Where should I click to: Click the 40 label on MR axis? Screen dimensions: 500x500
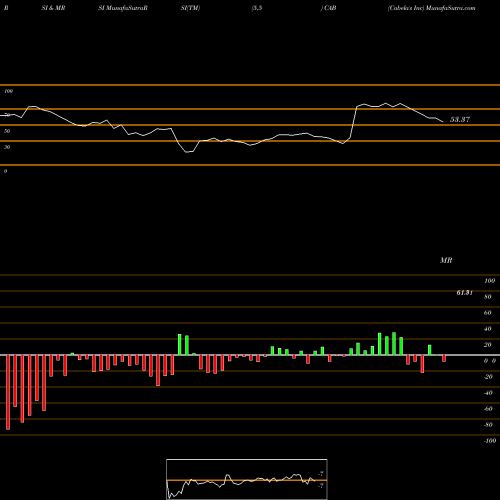tap(488, 329)
